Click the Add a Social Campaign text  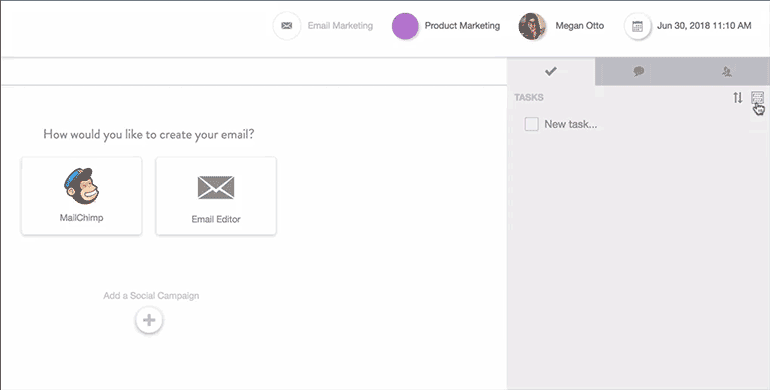pos(151,296)
